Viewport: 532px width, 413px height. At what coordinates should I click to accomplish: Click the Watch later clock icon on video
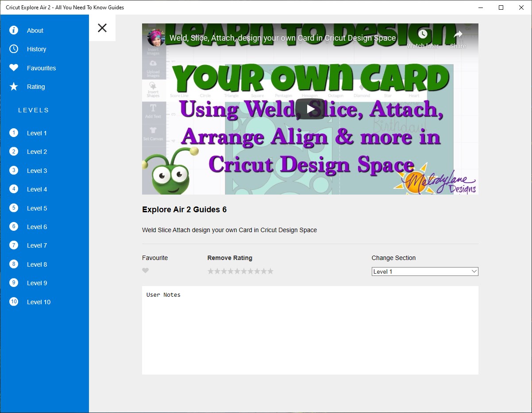coord(423,34)
